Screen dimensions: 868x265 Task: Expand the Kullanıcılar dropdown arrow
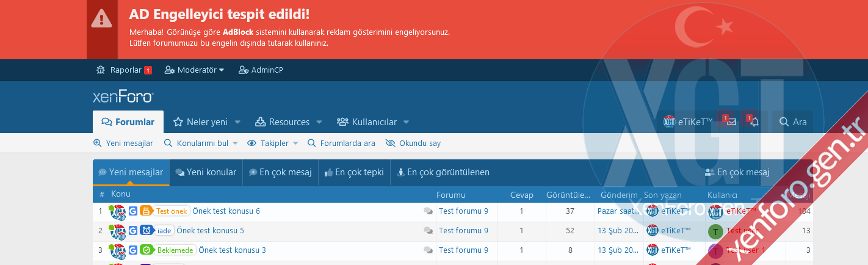pos(406,122)
